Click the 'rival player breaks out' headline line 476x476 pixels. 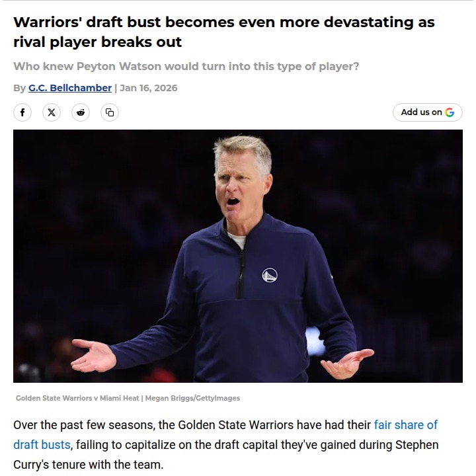97,42
